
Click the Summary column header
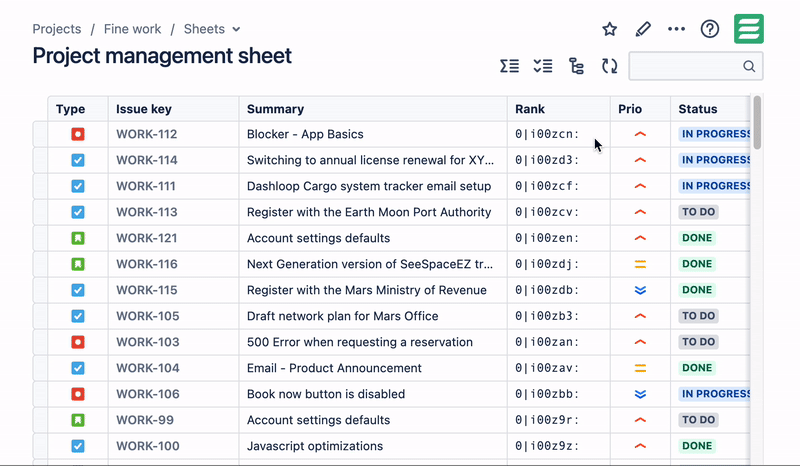(373, 109)
